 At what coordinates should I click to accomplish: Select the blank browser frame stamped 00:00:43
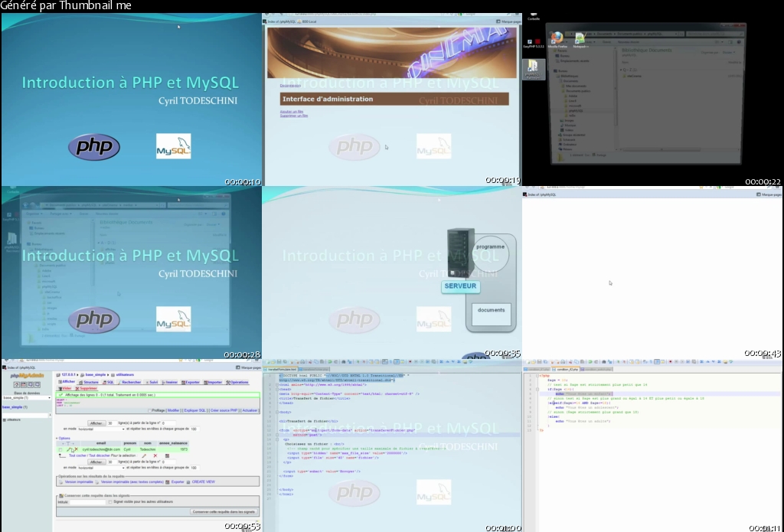tap(653, 273)
